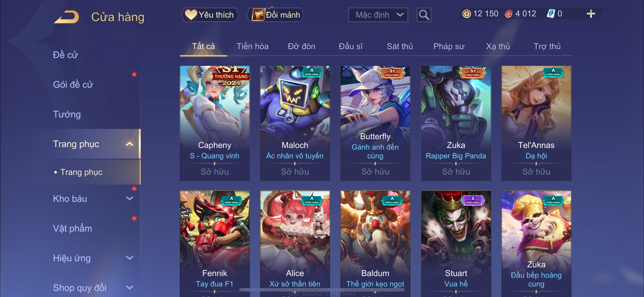644x297 pixels.
Task: Open the Mặc định sort dropdown
Action: 378,15
